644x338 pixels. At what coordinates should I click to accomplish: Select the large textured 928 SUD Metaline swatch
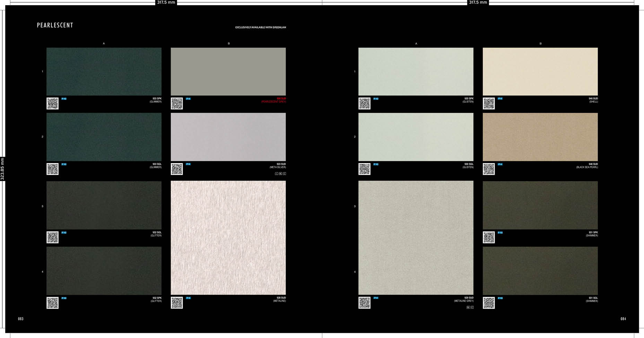point(228,238)
